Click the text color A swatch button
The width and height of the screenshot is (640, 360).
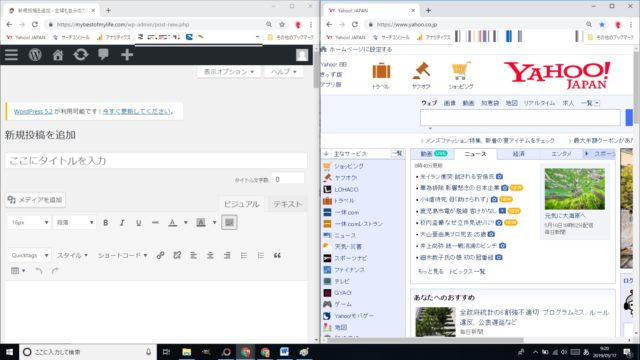[x=173, y=222]
